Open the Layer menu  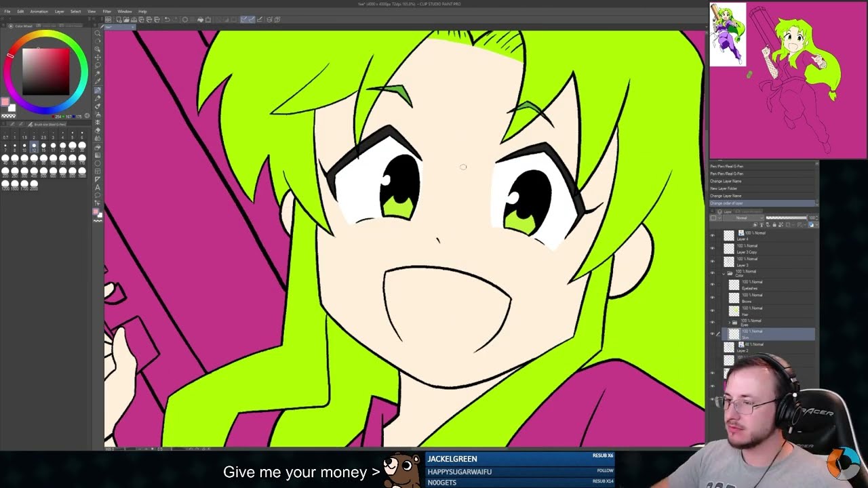click(x=59, y=12)
